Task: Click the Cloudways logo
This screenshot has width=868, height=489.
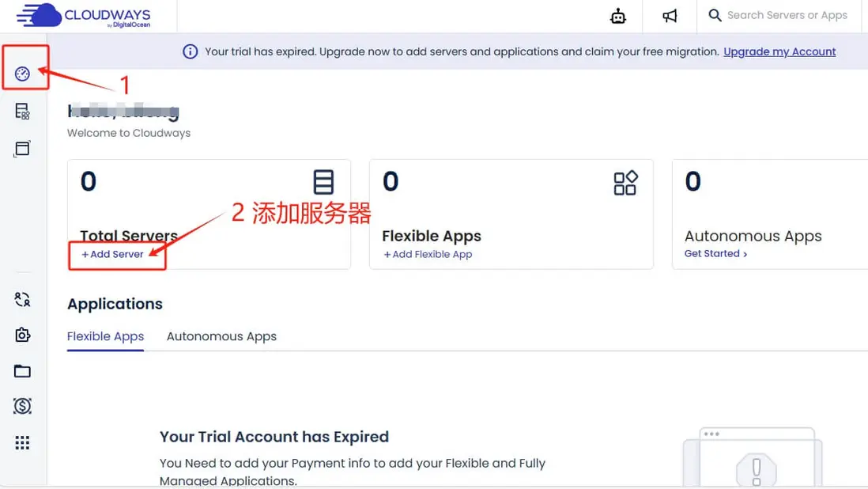Action: (x=83, y=16)
